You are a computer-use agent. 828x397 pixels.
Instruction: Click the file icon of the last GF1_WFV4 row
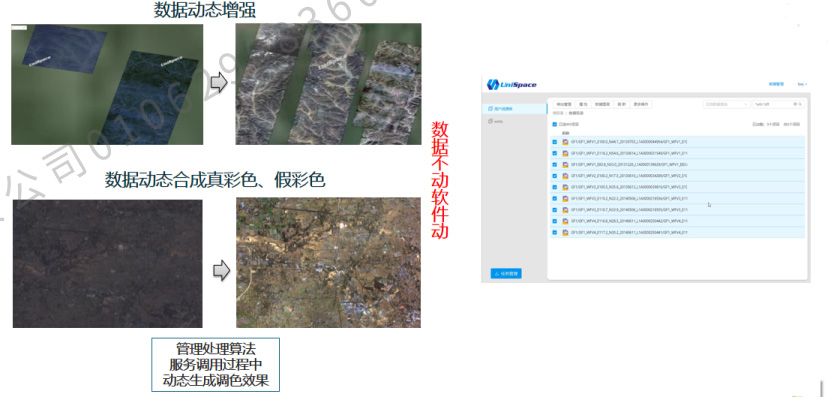565,232
